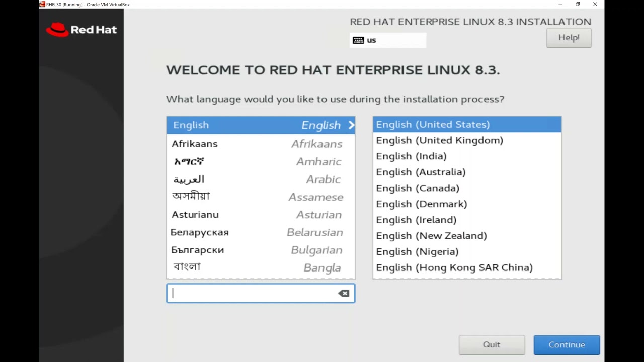The height and width of the screenshot is (362, 644).
Task: Open the Help! button
Action: pos(569,38)
